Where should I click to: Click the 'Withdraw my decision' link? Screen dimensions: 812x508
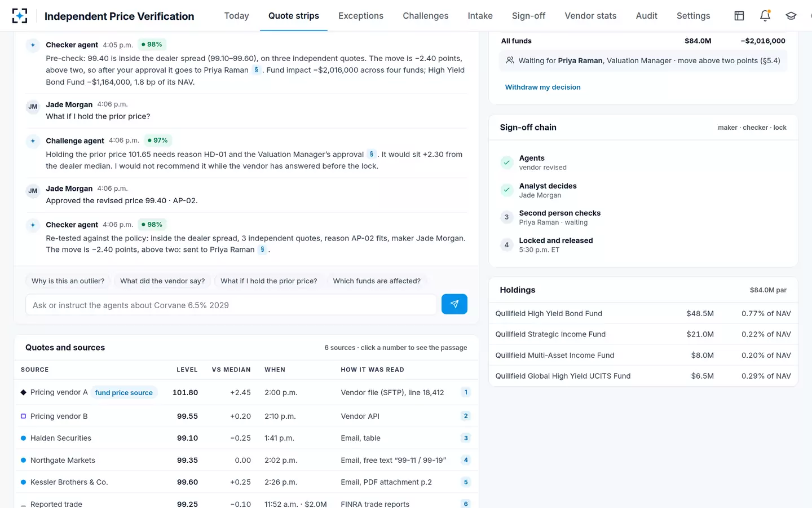pos(542,87)
